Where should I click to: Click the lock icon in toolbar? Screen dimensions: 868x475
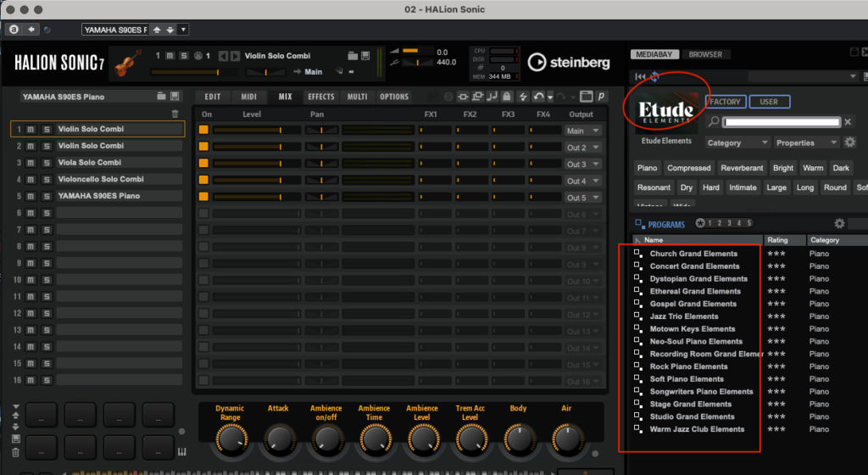(506, 97)
